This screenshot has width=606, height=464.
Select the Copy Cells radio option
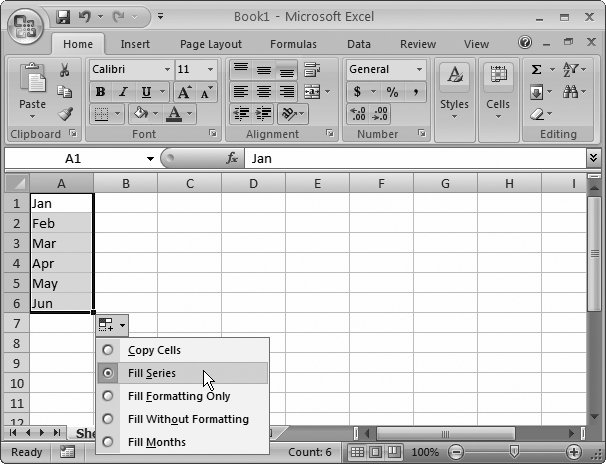[x=108, y=350]
